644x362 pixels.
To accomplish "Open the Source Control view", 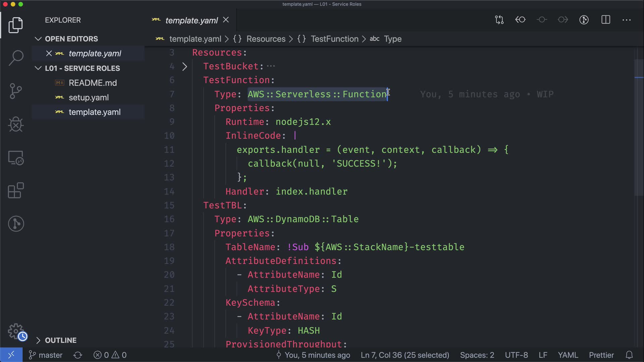I will tap(16, 91).
